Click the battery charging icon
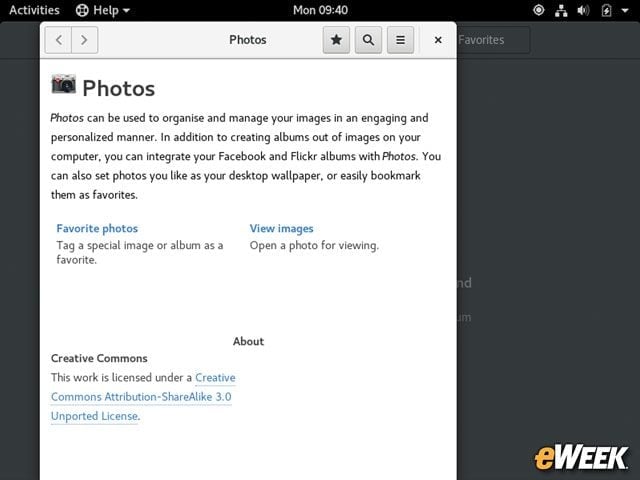The image size is (640, 480). pos(607,10)
